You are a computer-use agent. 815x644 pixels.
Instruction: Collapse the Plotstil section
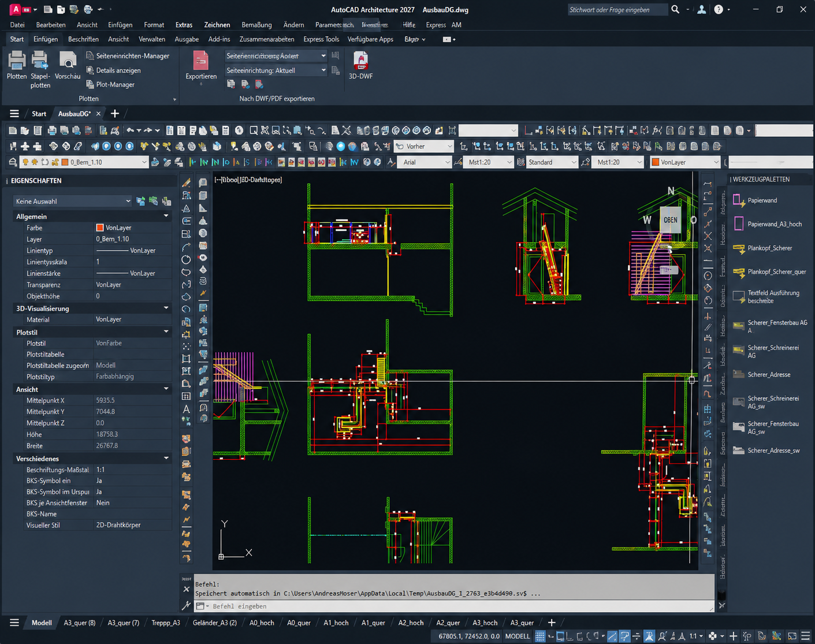tap(166, 332)
